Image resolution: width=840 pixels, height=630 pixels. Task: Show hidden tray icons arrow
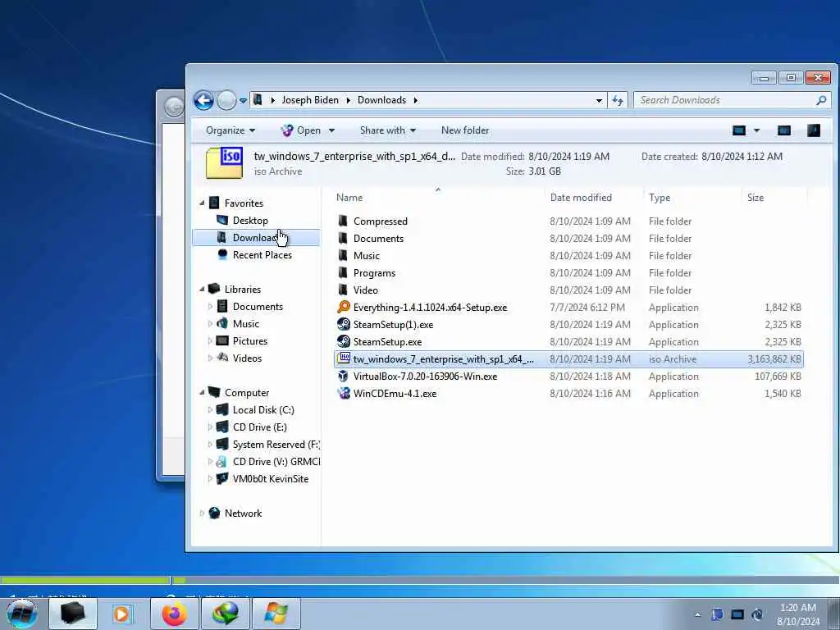point(697,614)
